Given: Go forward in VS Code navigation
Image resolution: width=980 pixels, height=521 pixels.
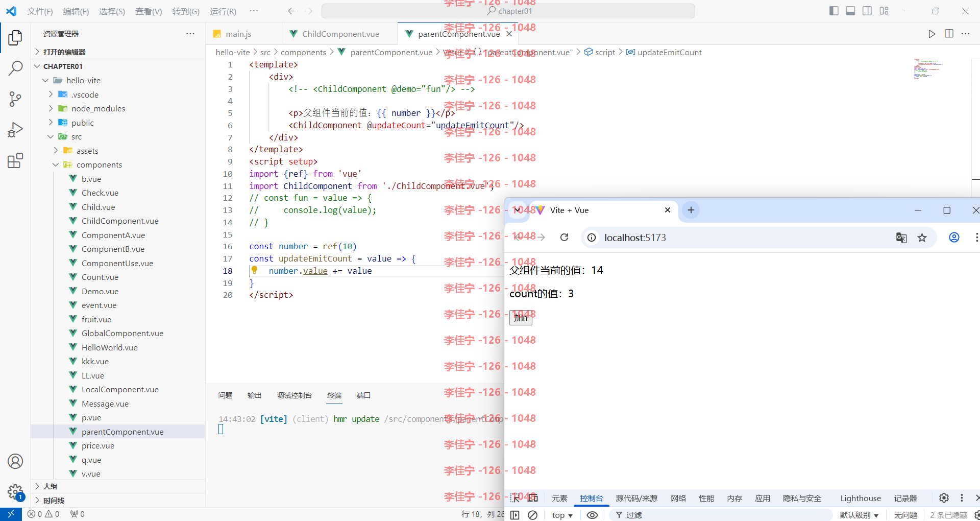Looking at the screenshot, I should pos(308,11).
